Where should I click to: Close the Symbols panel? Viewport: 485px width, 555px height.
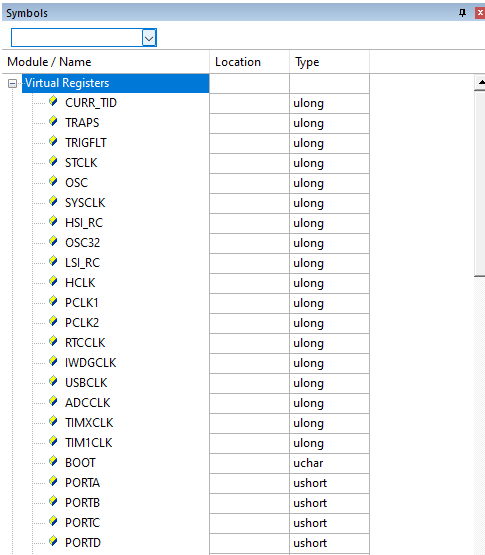[480, 13]
